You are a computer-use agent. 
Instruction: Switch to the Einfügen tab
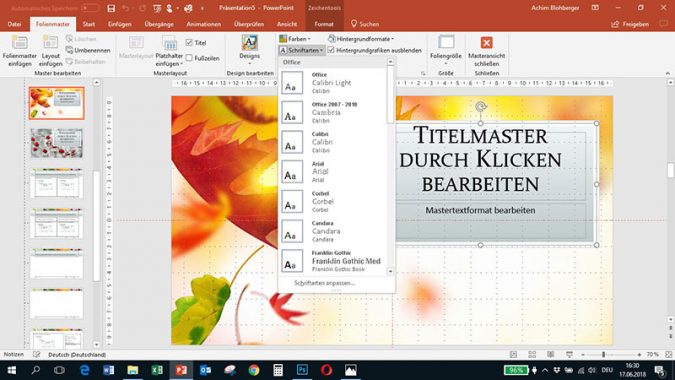coord(120,24)
